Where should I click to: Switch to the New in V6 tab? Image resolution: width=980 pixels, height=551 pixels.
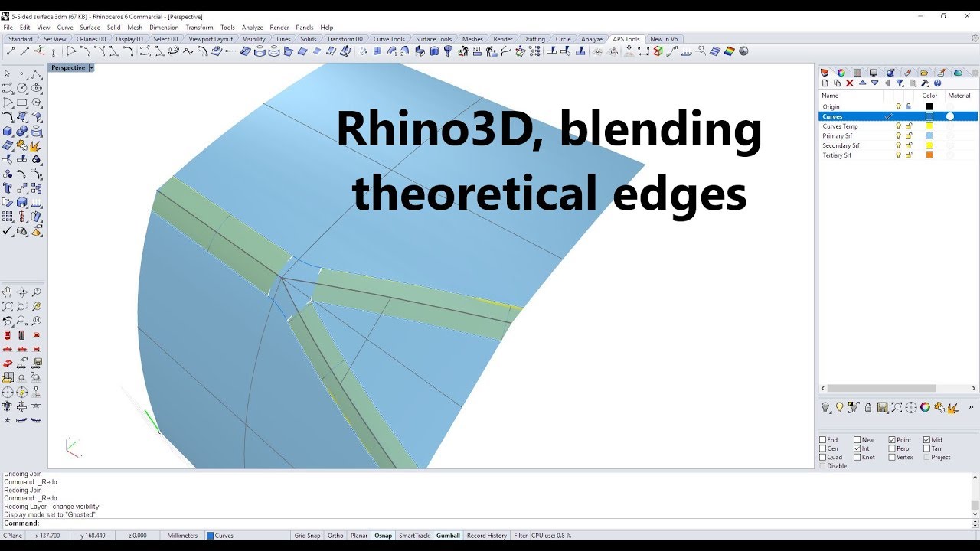(x=664, y=39)
